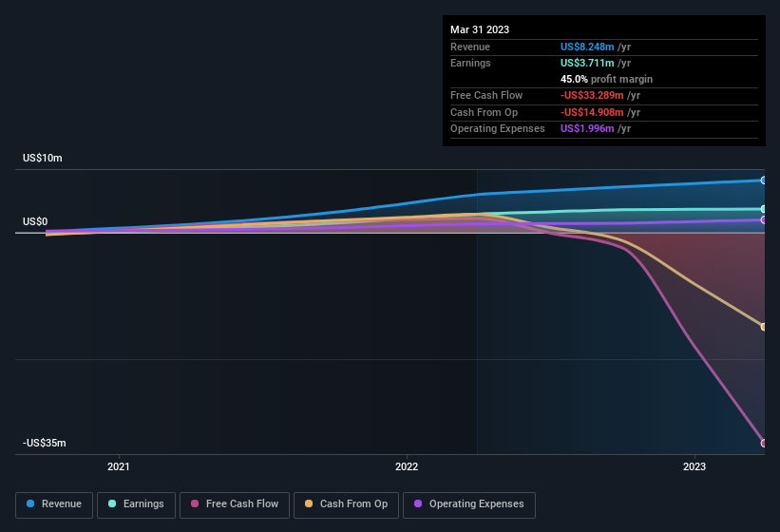Click the -US$14.908m cash from op value
Image resolution: width=780 pixels, height=532 pixels.
pyautogui.click(x=592, y=112)
